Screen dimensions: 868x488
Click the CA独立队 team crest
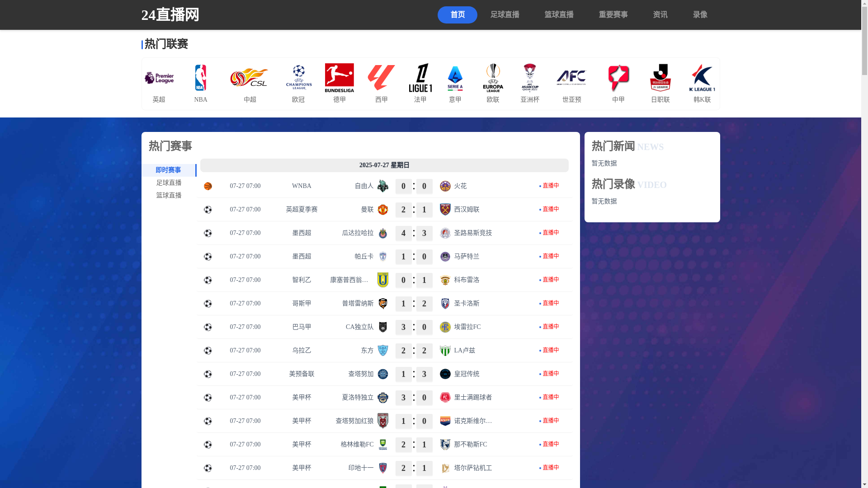point(383,327)
